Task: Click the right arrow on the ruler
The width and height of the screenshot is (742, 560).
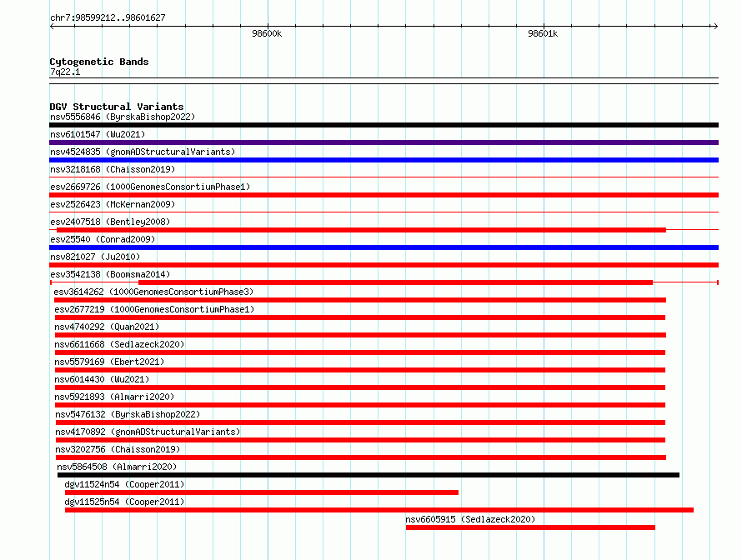Action: 715,27
